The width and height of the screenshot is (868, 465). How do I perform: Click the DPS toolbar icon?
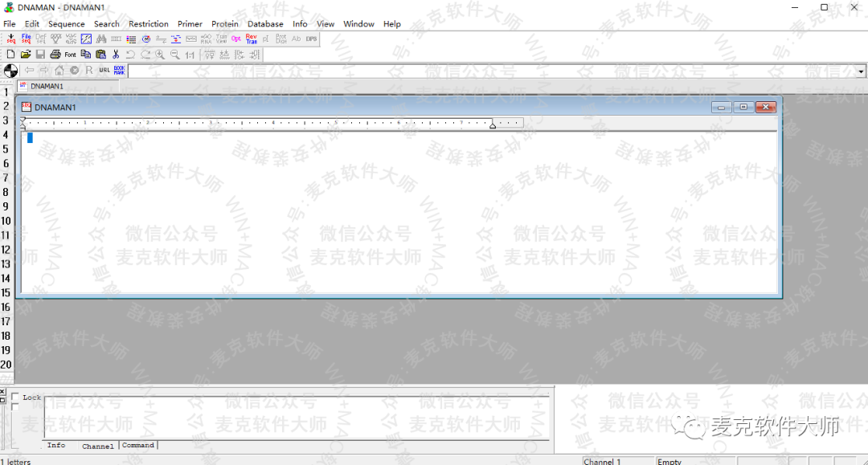click(311, 39)
